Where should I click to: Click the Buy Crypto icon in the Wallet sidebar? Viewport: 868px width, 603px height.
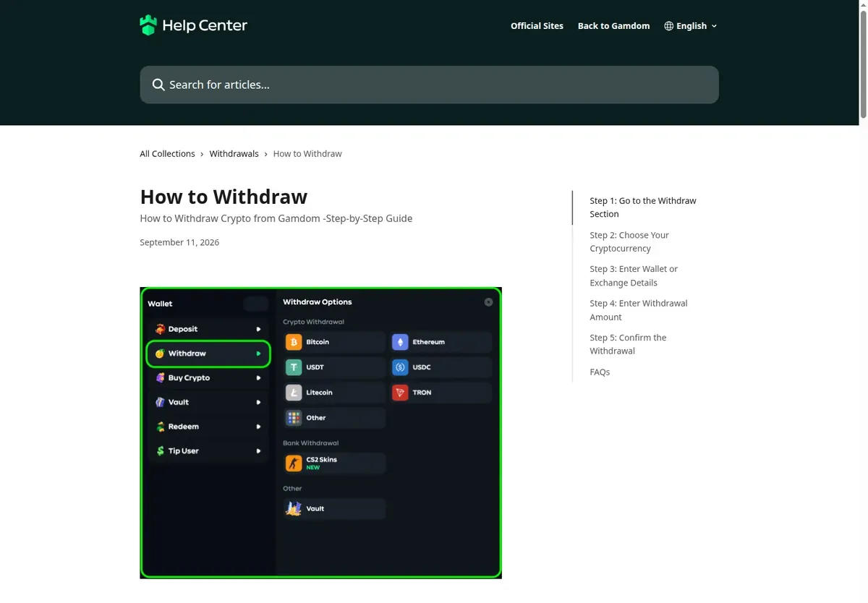point(161,377)
